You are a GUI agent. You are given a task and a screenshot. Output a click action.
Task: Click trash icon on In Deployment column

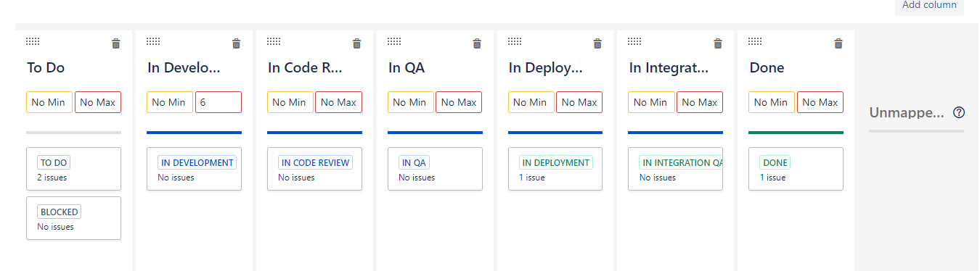[597, 43]
